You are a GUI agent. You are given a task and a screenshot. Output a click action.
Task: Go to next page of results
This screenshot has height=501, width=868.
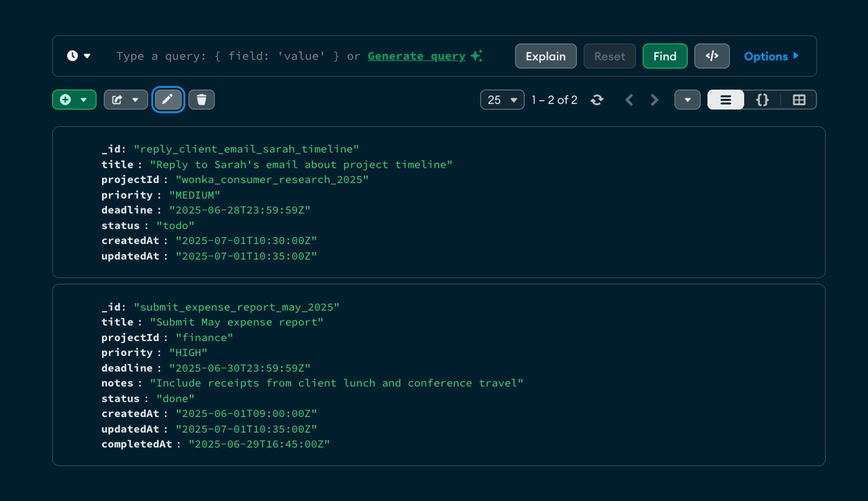coord(654,100)
